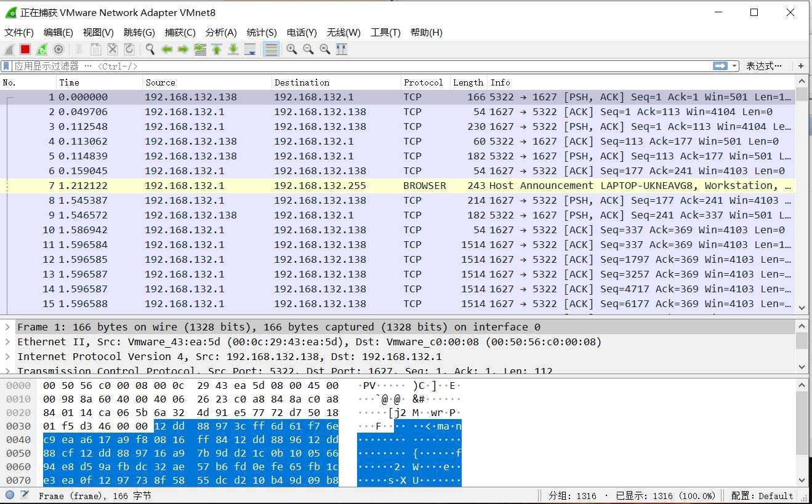The image size is (812, 504).
Task: Open the 编辑(E) menu
Action: [x=58, y=33]
